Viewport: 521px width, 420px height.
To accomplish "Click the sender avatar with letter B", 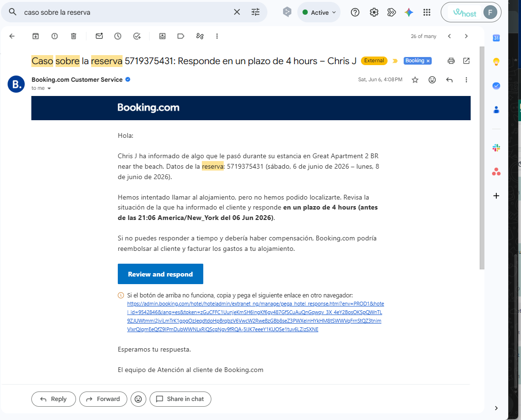I will (x=16, y=84).
